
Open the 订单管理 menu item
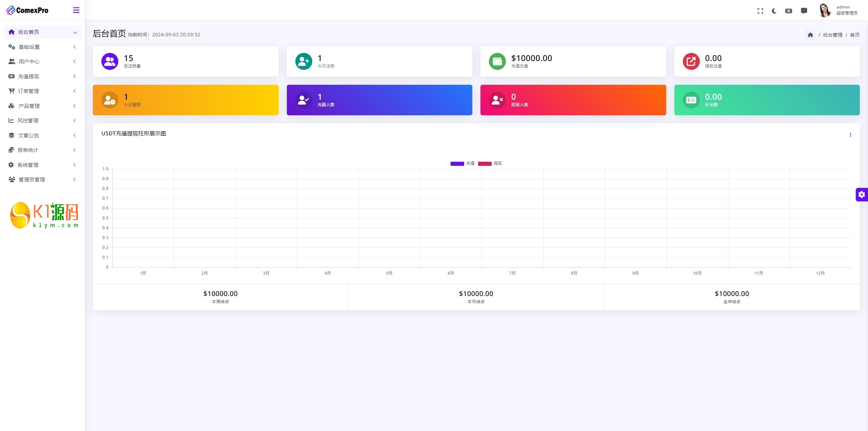coord(28,91)
